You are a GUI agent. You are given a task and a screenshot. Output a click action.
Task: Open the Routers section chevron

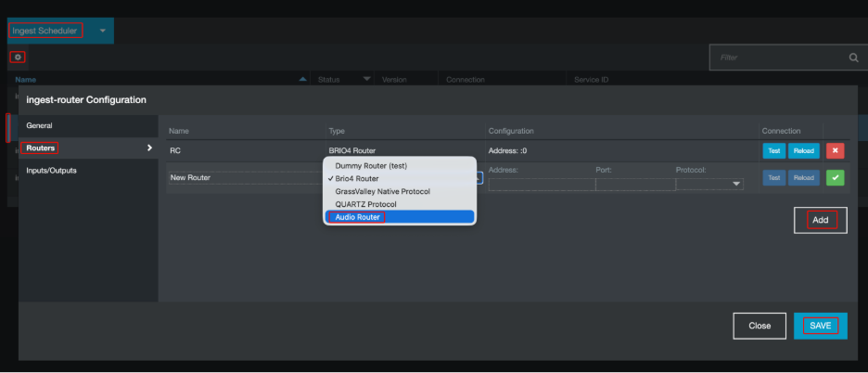[149, 148]
